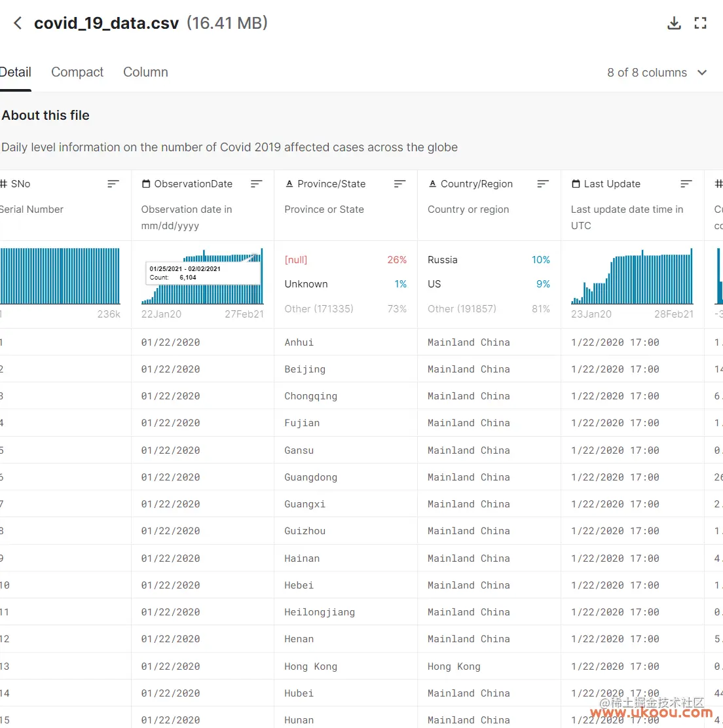723x728 pixels.
Task: Click the Last Update column header label
Action: point(612,184)
